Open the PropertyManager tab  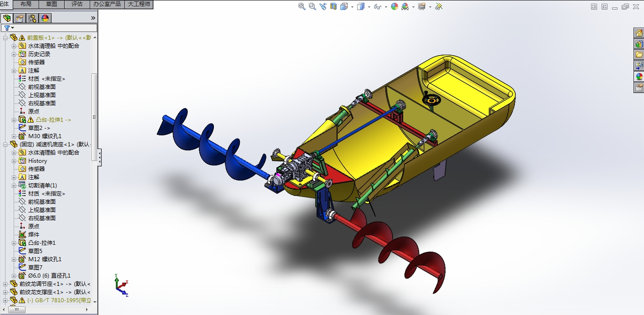point(20,18)
